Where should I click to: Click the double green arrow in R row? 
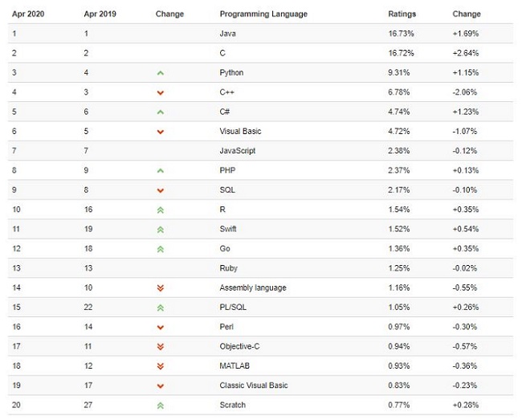pos(161,210)
